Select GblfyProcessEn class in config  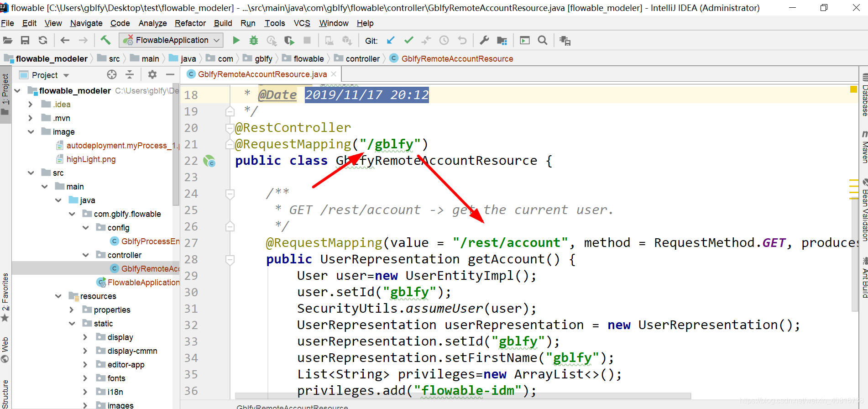[x=145, y=241]
